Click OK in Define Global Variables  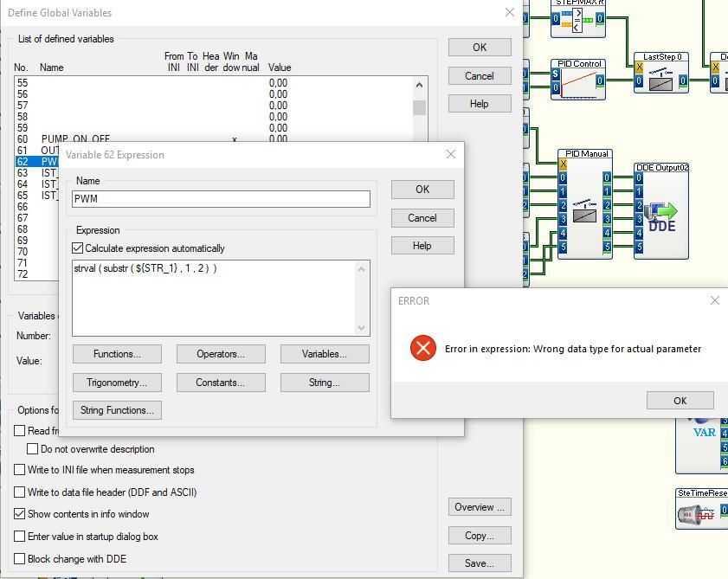(480, 48)
